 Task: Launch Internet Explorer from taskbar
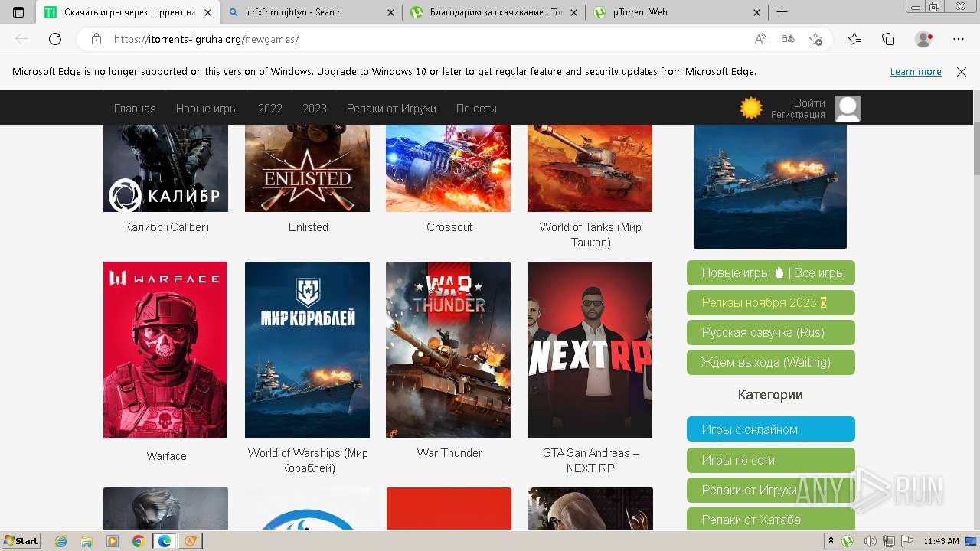(x=60, y=541)
